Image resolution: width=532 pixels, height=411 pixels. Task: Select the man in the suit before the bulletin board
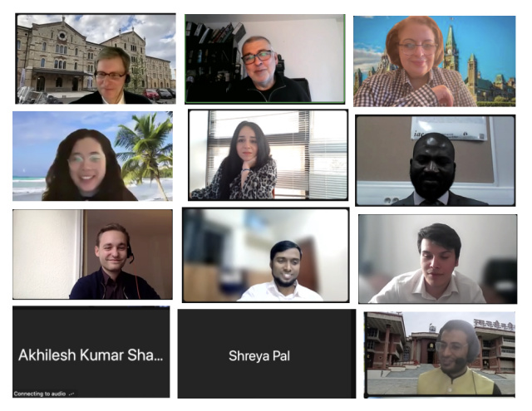point(436,160)
